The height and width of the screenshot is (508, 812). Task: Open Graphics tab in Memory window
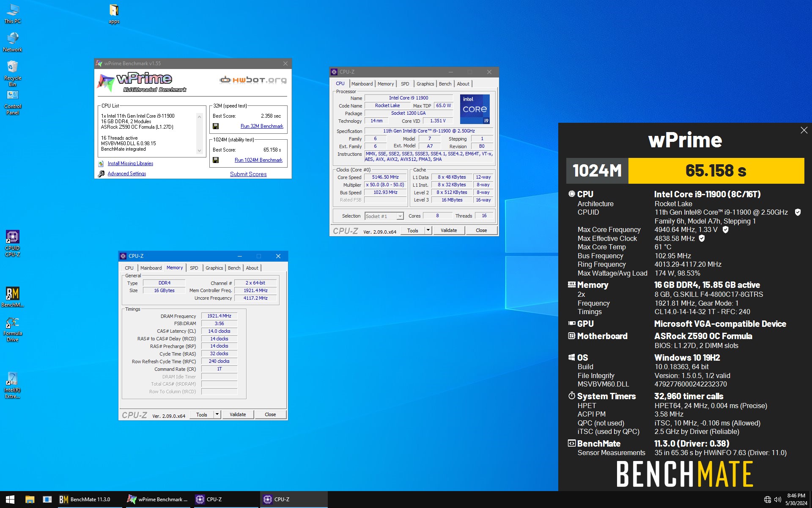[214, 268]
